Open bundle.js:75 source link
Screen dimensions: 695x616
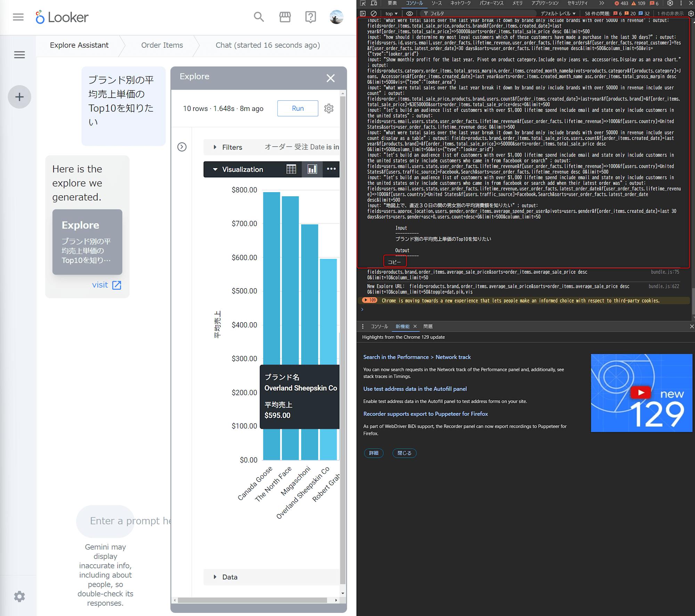[665, 272]
